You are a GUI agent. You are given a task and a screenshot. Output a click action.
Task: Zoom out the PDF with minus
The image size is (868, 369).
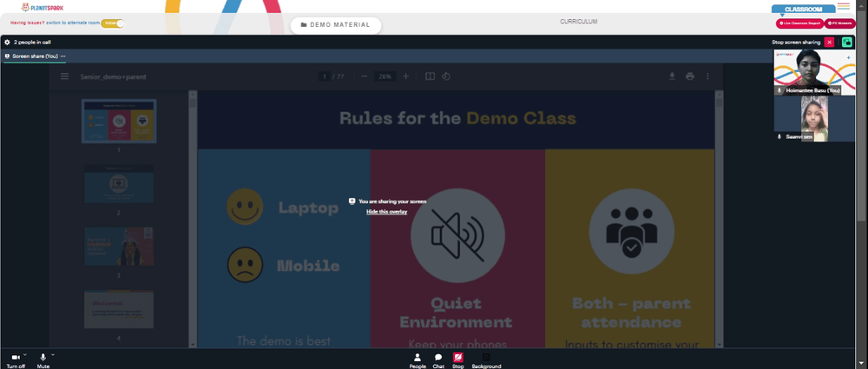364,76
